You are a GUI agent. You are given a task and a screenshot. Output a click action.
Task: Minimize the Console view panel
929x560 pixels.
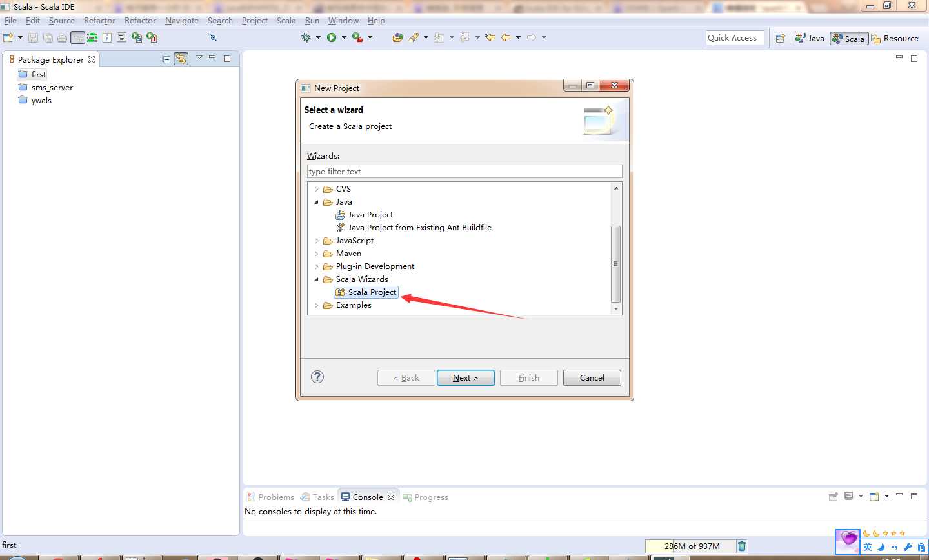(x=899, y=495)
